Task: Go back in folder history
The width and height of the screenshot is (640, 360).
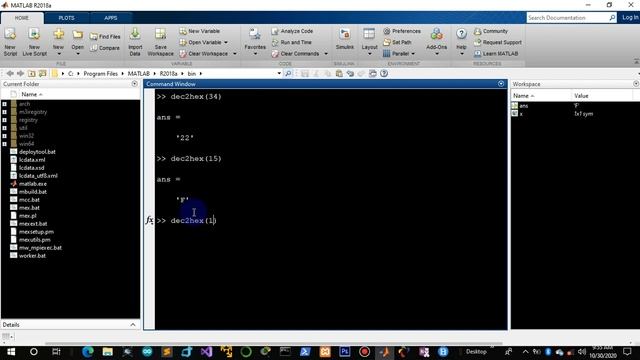Action: 10,73
